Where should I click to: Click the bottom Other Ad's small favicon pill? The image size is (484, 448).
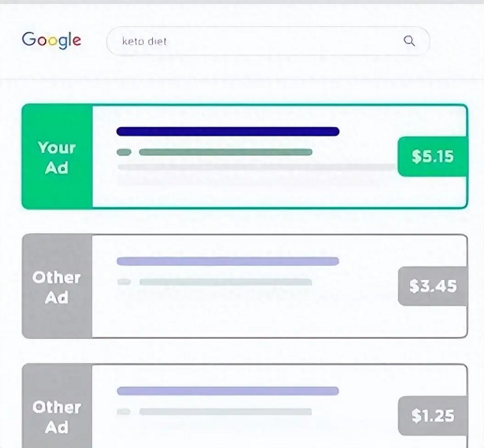click(x=124, y=411)
